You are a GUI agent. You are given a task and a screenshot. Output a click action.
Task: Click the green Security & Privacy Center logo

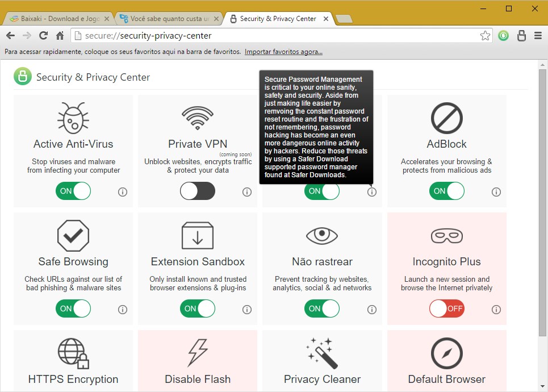point(23,76)
